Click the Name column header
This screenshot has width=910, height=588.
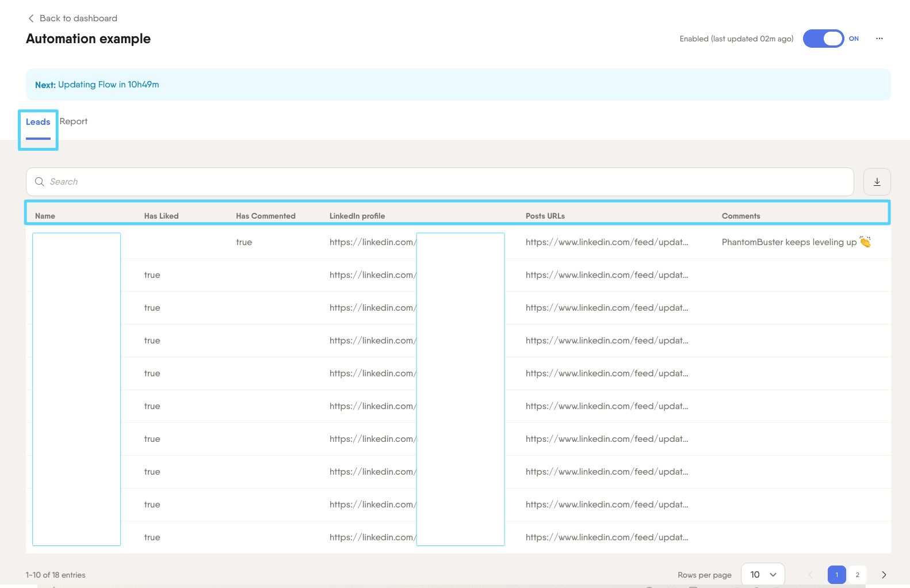tap(45, 216)
